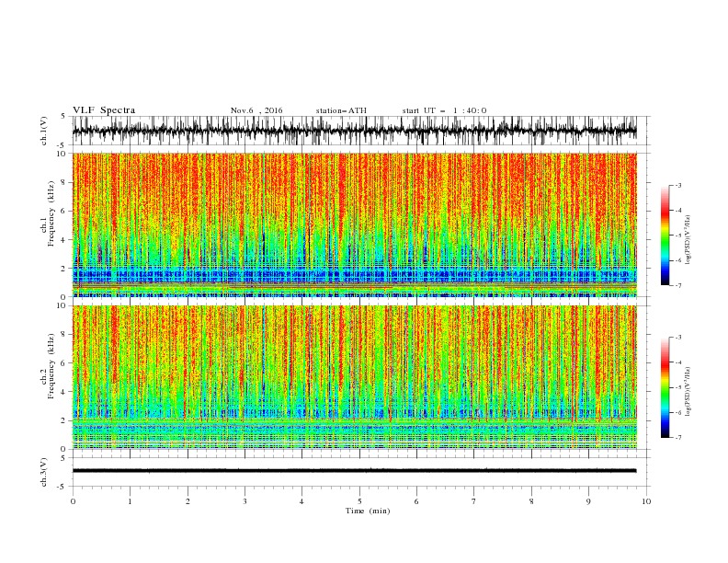The image size is (728, 563).
Task: Click the "8" frequency tick of ch.1 spectrogram
Action: point(63,182)
